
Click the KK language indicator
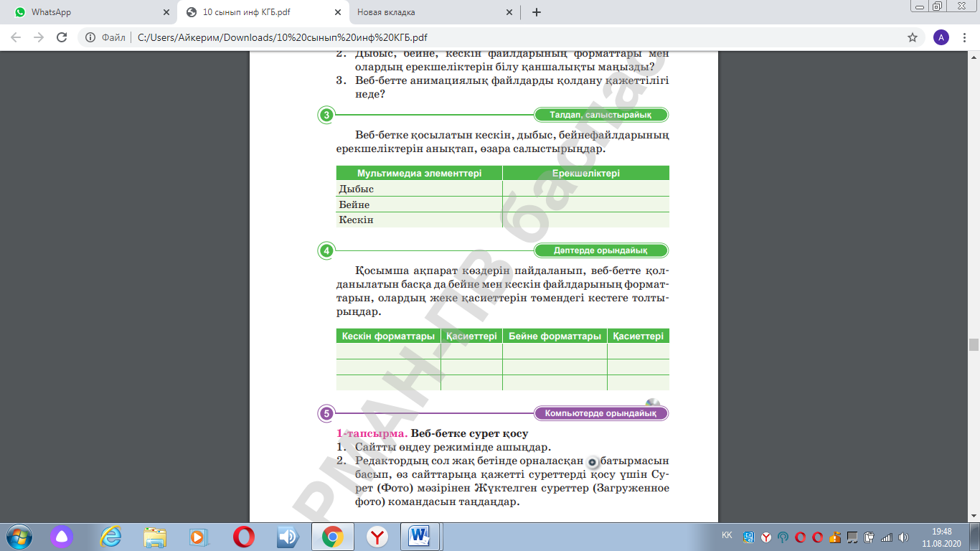click(x=727, y=535)
